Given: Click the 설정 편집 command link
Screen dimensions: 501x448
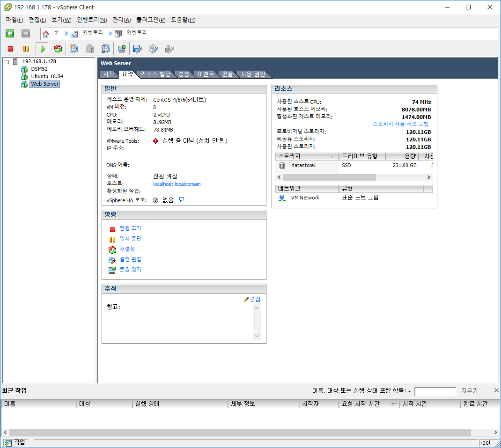Looking at the screenshot, I should click(x=130, y=259).
